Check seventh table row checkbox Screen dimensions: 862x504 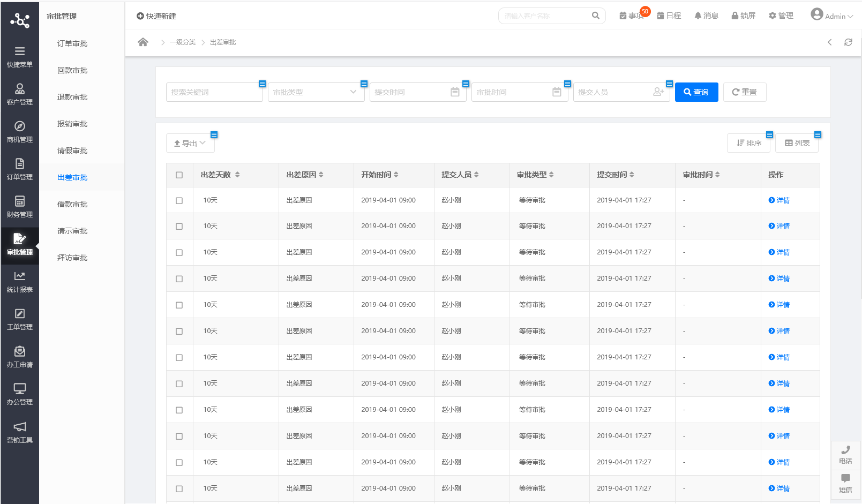tap(179, 357)
